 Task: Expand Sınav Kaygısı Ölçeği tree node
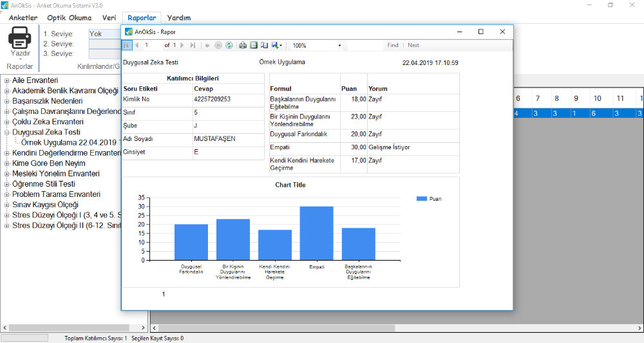click(6, 205)
